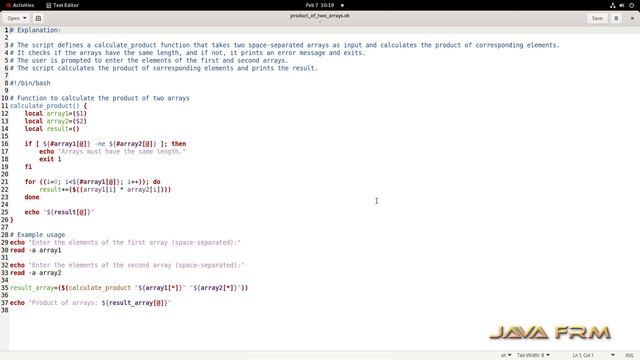This screenshot has width=640, height=360.
Task: Click the 'Product of arrays:' echo line
Action: tap(91, 303)
